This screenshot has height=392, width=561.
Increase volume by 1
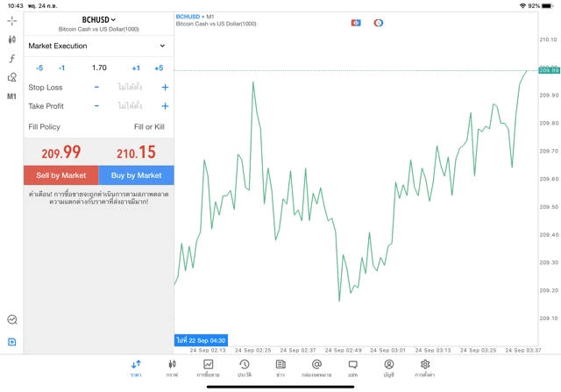136,68
